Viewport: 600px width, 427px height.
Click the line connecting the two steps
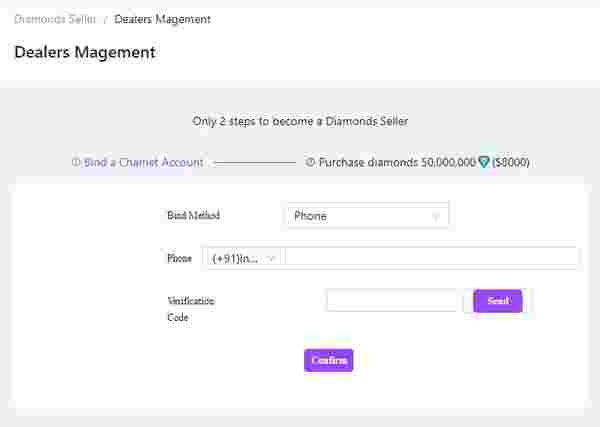click(254, 162)
